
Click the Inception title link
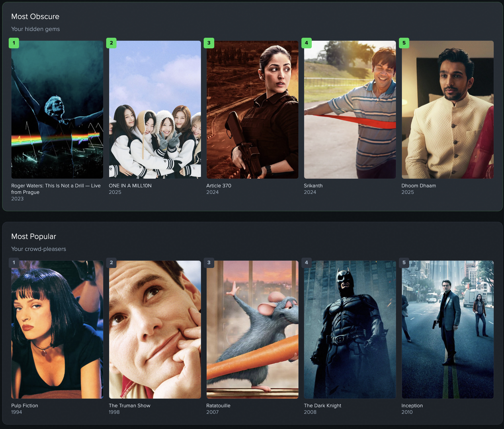pyautogui.click(x=412, y=405)
